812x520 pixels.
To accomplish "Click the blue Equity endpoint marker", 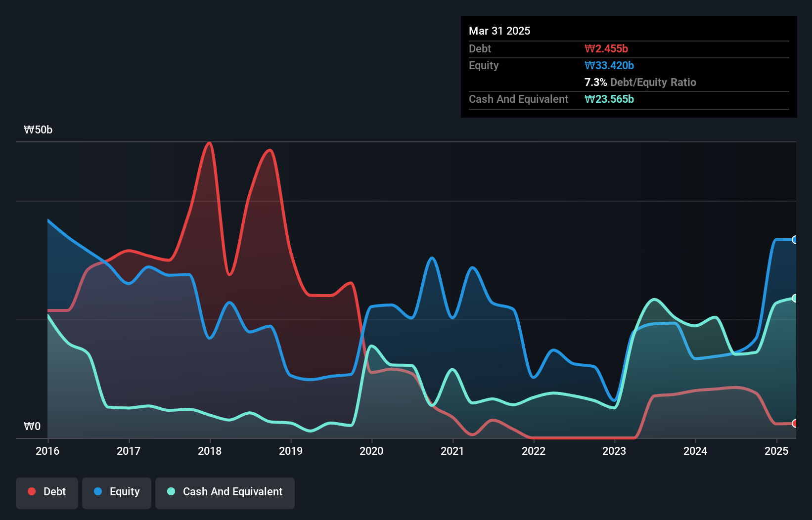I will (x=795, y=240).
